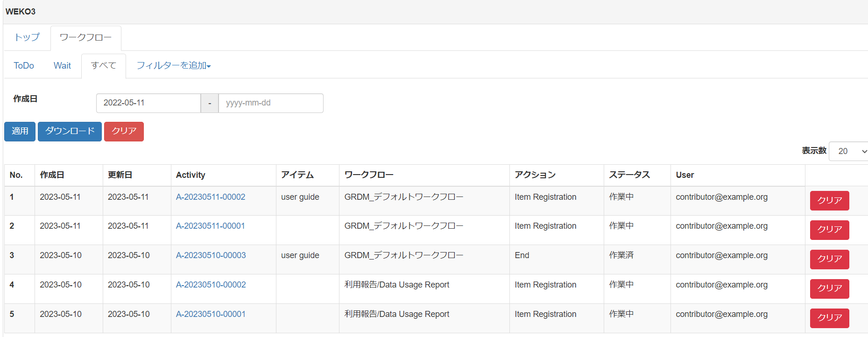Click the start date field showing 2022-05-11
Viewport: 868px width, 337px height.
click(148, 103)
